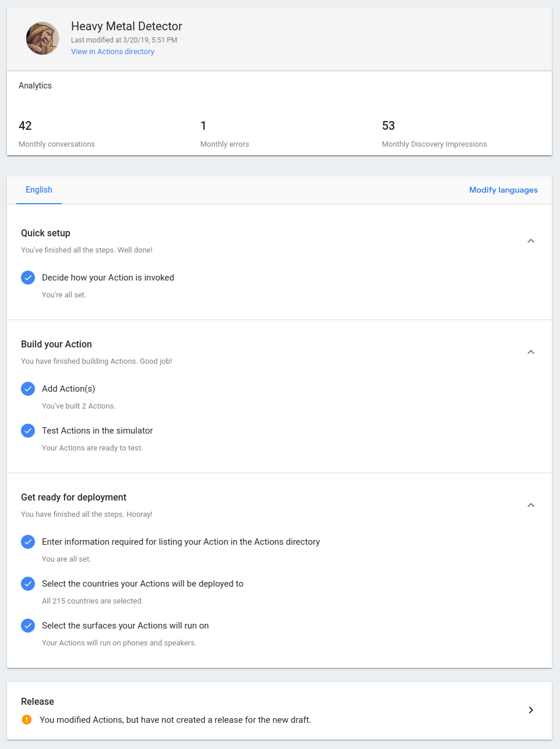The height and width of the screenshot is (749, 560).
Task: Open Decide how your Action is invoked
Action: pos(108,278)
